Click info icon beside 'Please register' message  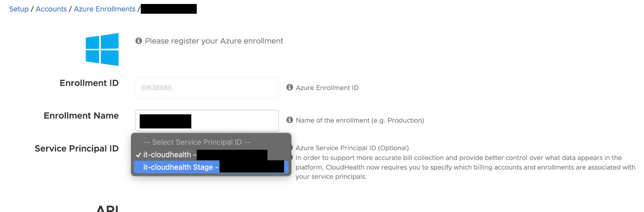click(x=139, y=41)
